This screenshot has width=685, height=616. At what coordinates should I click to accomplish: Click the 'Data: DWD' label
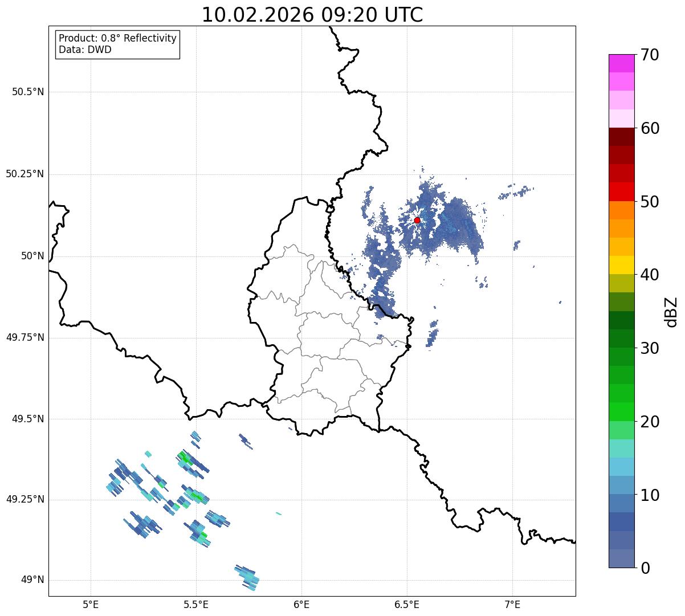pos(85,50)
